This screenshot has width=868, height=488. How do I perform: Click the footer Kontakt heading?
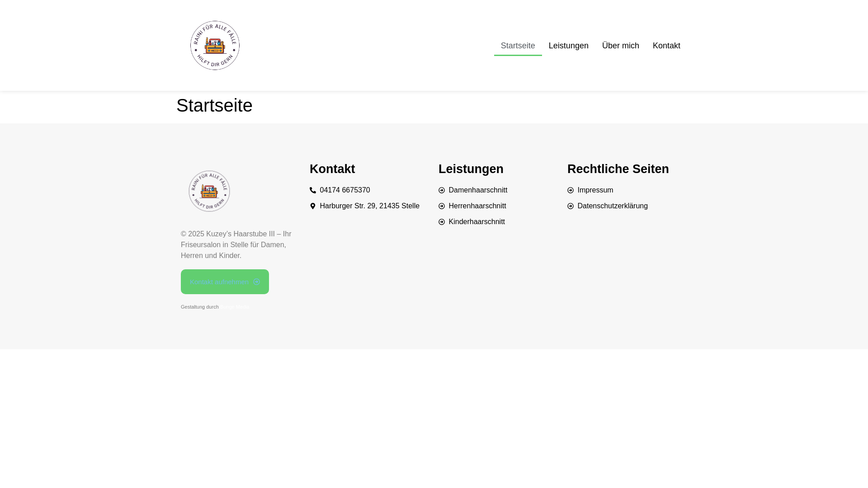[x=332, y=169]
